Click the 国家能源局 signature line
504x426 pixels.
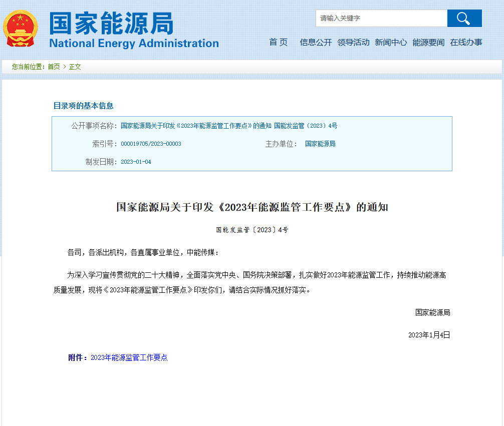[433, 312]
